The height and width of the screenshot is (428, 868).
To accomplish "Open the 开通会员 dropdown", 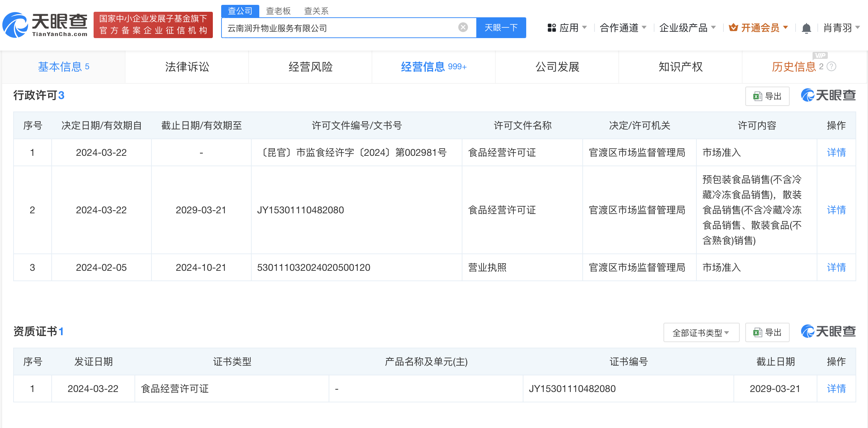I will coord(758,28).
